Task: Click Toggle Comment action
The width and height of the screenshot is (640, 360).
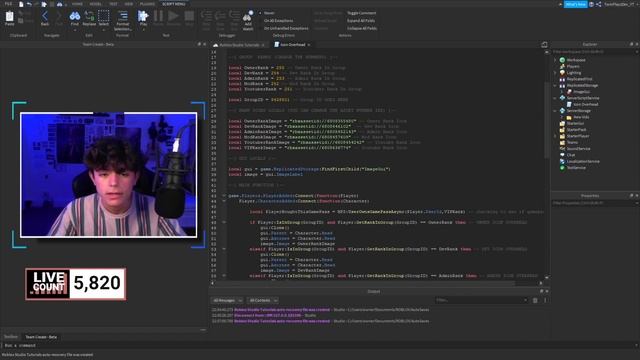Action: coord(362,13)
